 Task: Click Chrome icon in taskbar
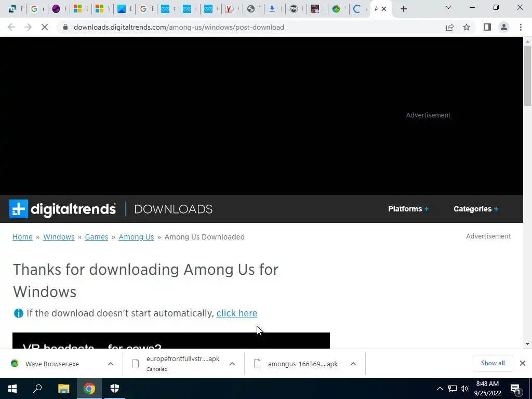click(89, 389)
